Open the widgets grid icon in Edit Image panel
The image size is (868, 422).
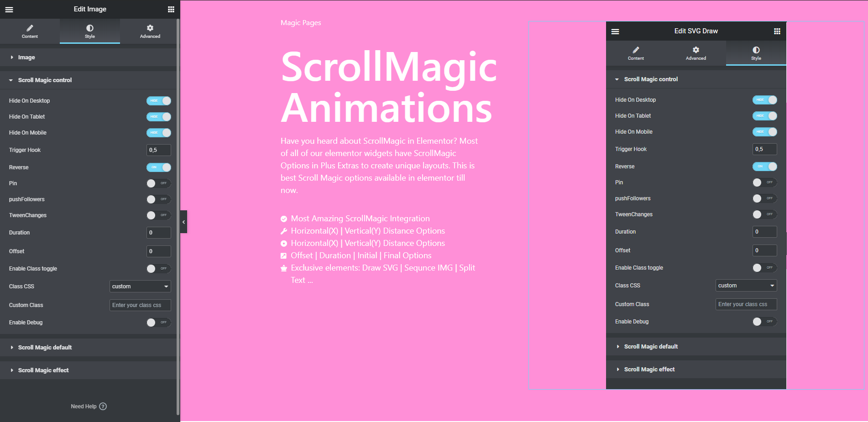point(171,10)
